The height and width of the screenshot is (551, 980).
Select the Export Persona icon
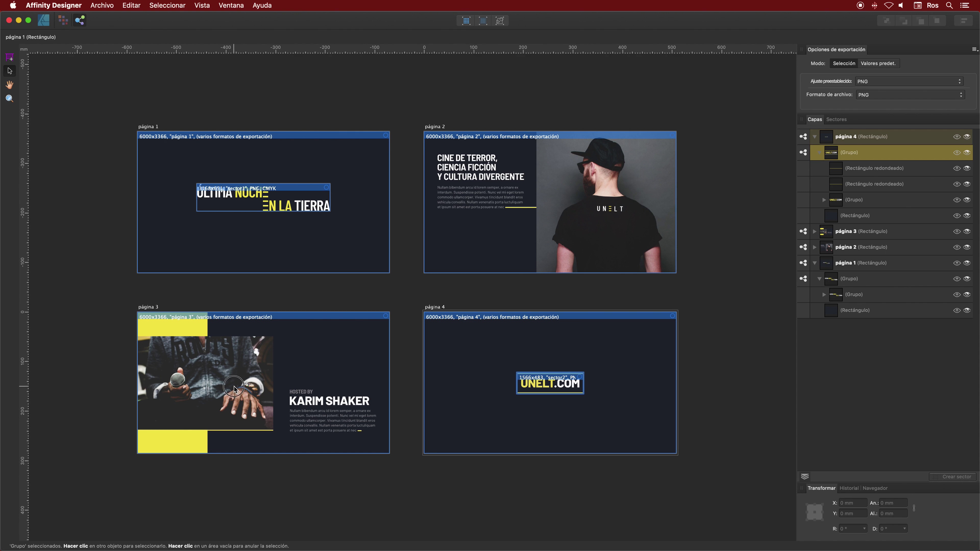80,20
